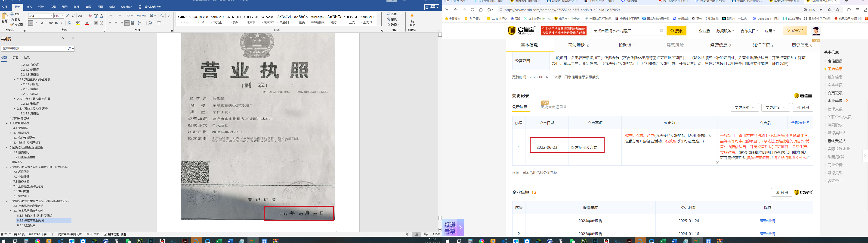Click the browser address bar URL
Image resolution: width=868 pixels, height=243 pixels.
(x=562, y=10)
